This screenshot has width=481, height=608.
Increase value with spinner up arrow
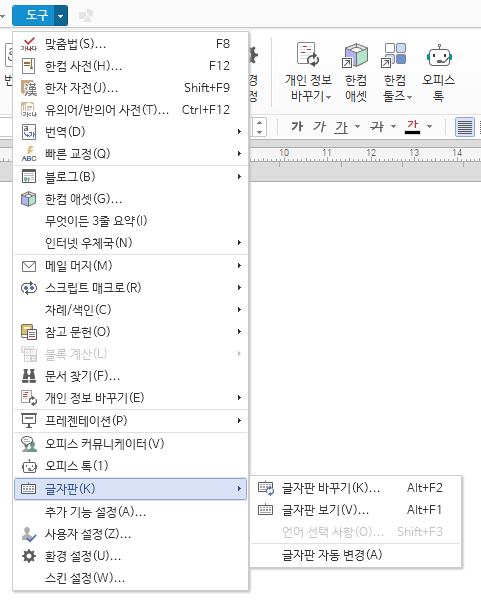coord(260,123)
